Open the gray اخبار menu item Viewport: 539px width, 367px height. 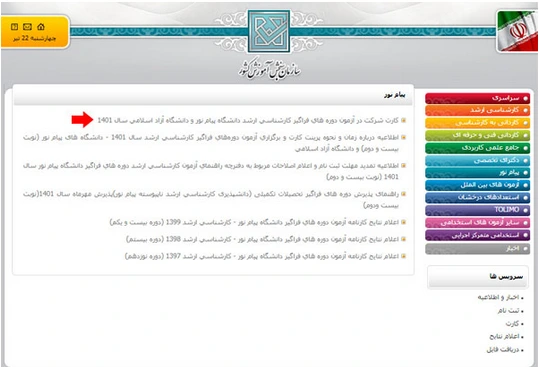pos(477,248)
